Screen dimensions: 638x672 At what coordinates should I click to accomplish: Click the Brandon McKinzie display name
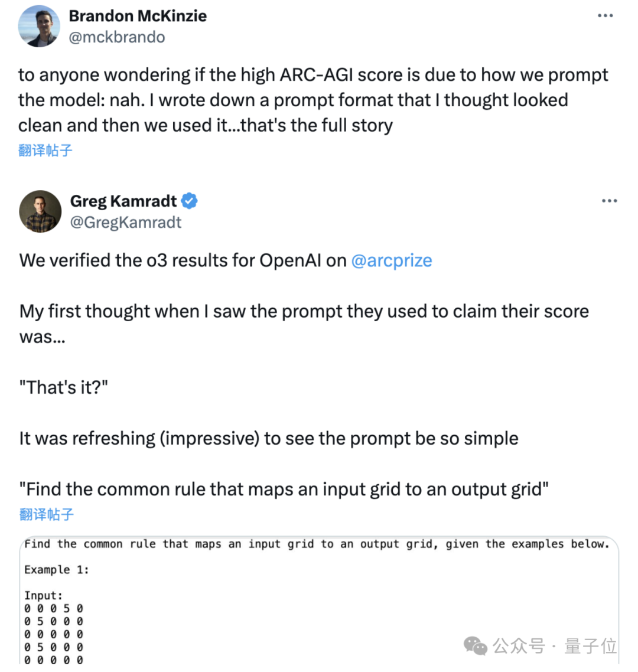coord(138,16)
